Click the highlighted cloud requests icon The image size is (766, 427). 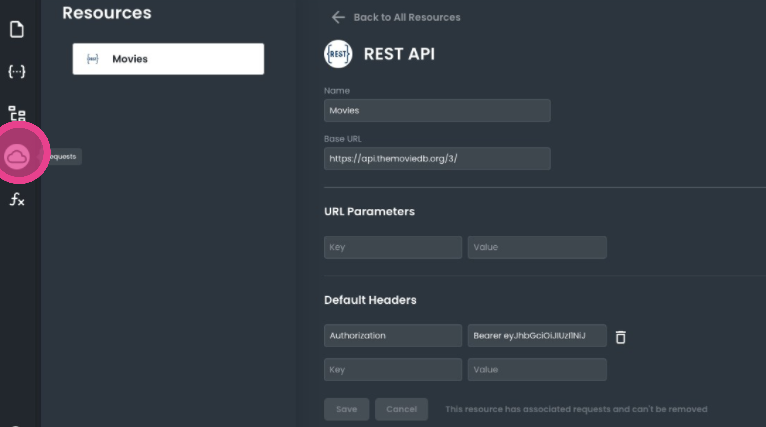[x=17, y=156]
